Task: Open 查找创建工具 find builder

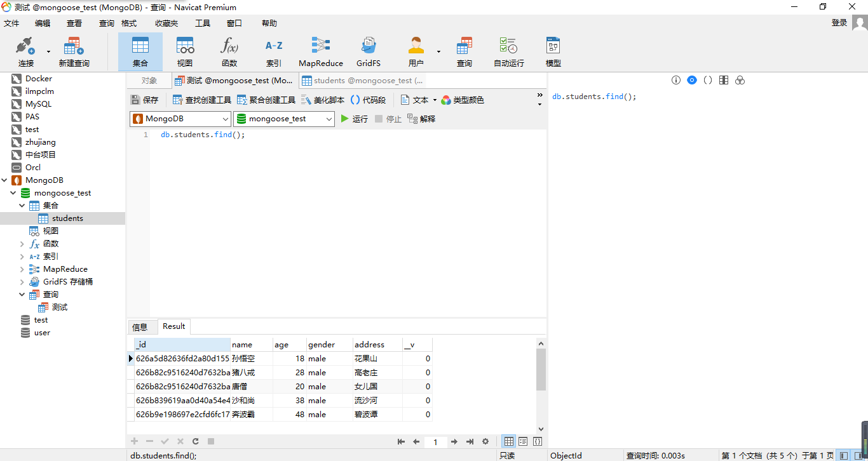Action: pos(202,100)
